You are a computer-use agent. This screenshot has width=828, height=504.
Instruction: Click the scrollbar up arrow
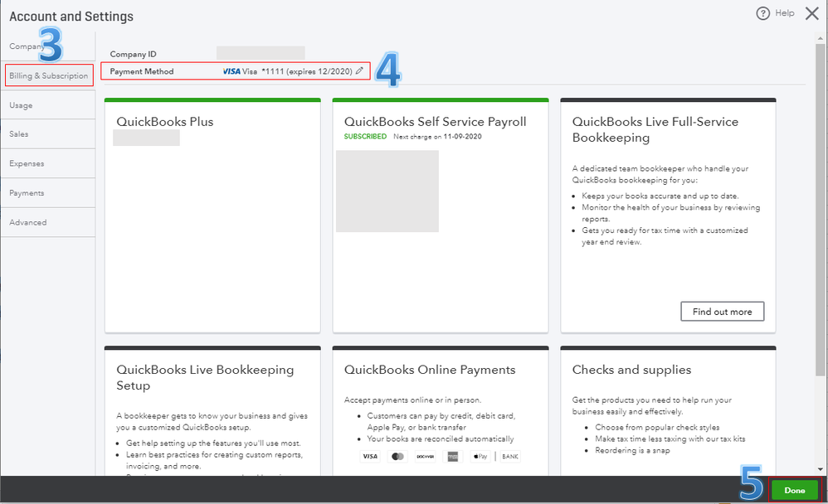click(820, 38)
